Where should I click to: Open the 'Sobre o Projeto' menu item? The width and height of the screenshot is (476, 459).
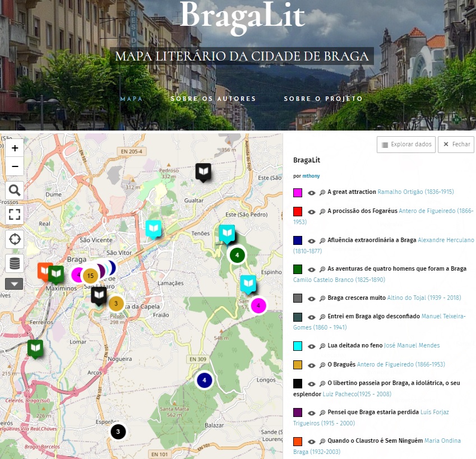pyautogui.click(x=323, y=99)
